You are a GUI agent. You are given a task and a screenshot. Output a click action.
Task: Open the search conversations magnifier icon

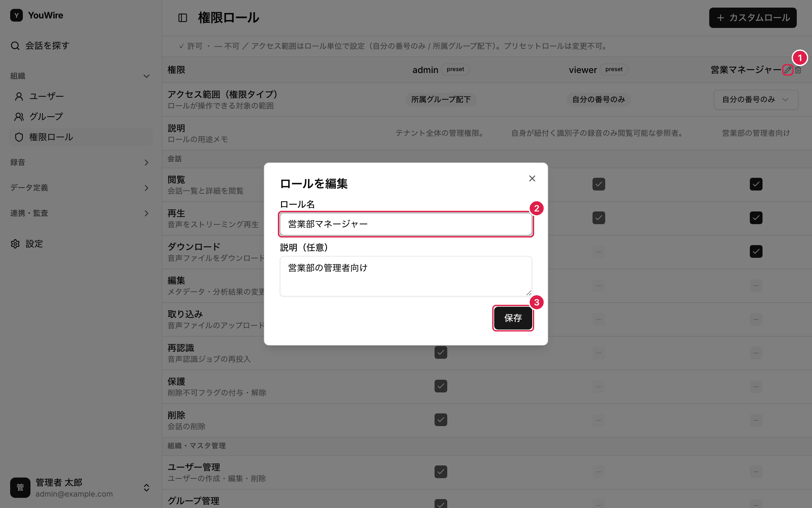(x=15, y=45)
